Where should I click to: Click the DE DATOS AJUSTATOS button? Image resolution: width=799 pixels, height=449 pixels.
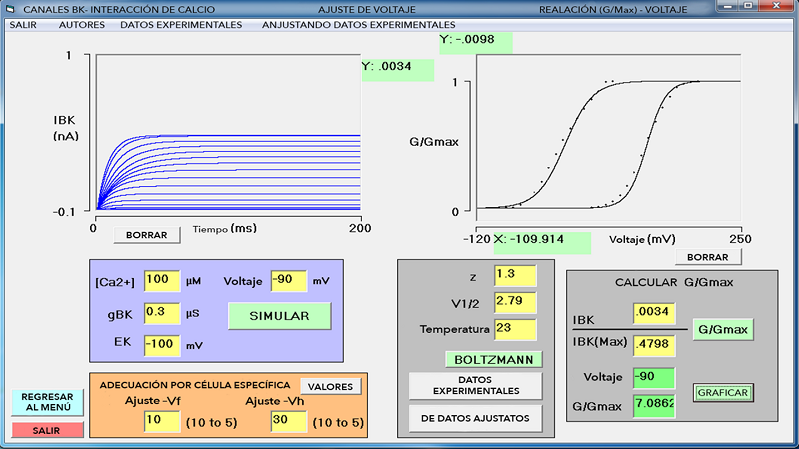click(x=475, y=414)
